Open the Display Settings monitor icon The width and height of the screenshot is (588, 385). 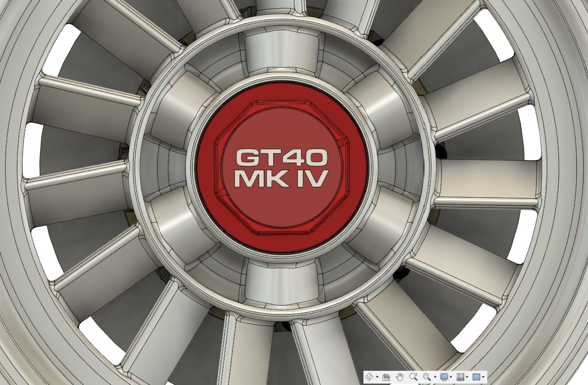coord(444,377)
